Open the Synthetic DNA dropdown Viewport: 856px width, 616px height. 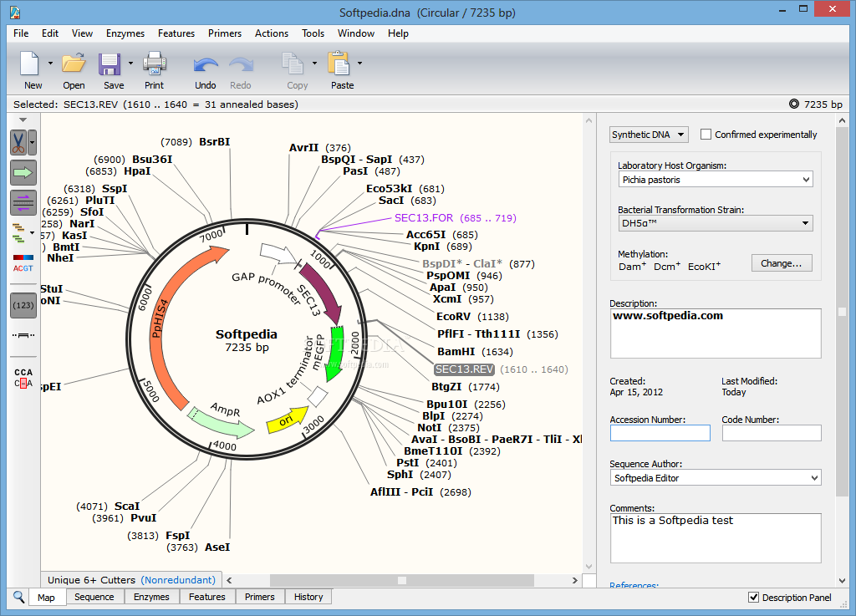(649, 135)
